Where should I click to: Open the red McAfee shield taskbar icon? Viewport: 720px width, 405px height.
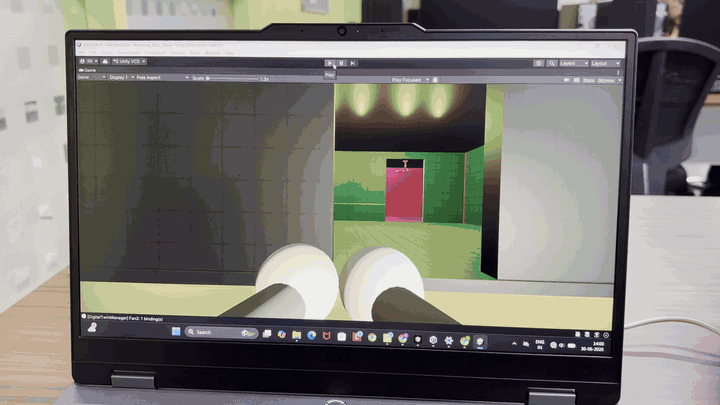(x=326, y=336)
